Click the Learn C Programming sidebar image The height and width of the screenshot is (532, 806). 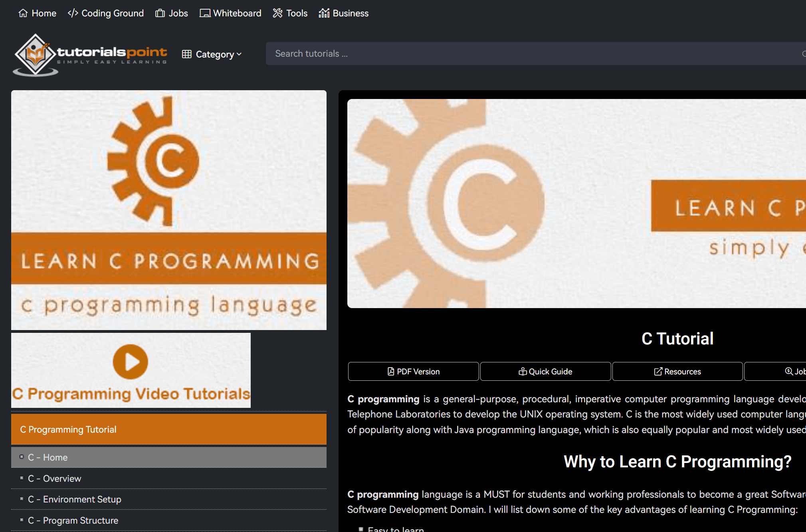pyautogui.click(x=168, y=210)
